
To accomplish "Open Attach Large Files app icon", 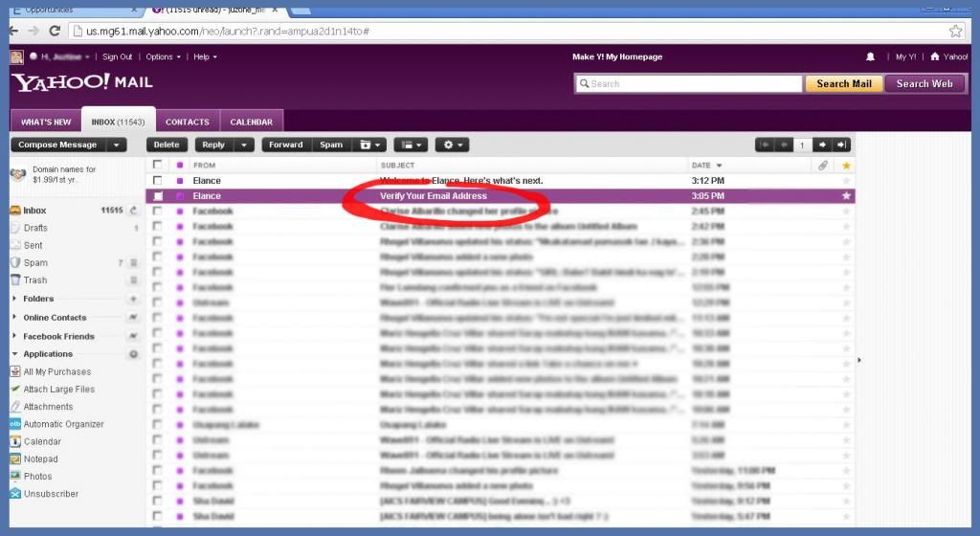I will click(x=15, y=389).
